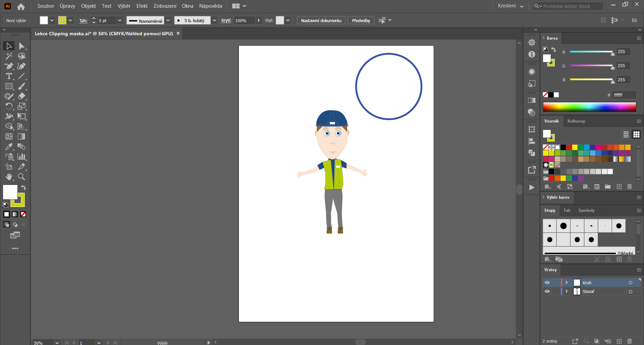Select the Rectangle tool
Screen dimensions: 644x345
(9, 86)
